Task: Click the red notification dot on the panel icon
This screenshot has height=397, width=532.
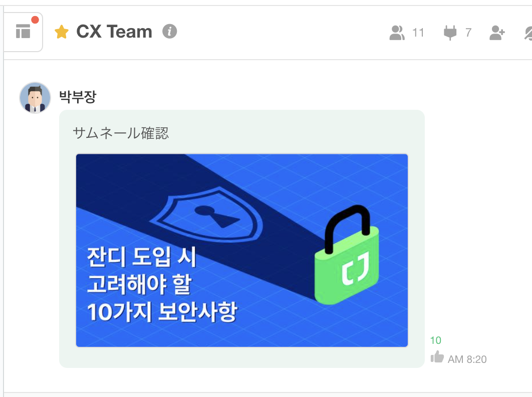Action: 35,20
